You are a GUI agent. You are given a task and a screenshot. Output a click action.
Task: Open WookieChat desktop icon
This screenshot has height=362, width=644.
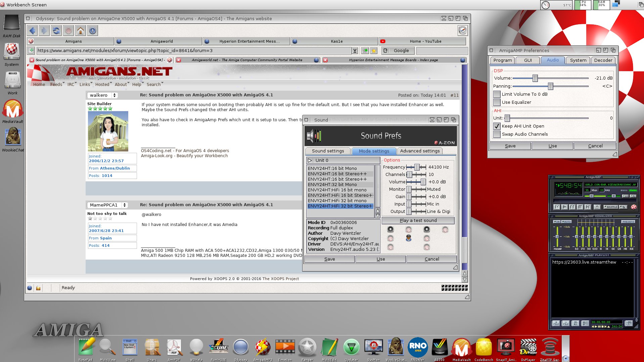pos(13,140)
